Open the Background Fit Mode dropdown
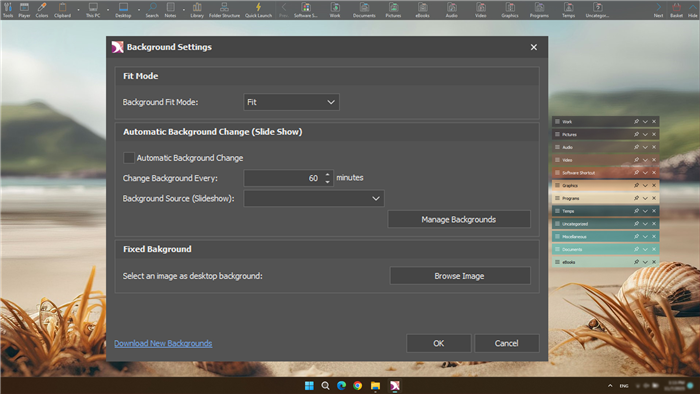This screenshot has width=700, height=394. coord(291,102)
